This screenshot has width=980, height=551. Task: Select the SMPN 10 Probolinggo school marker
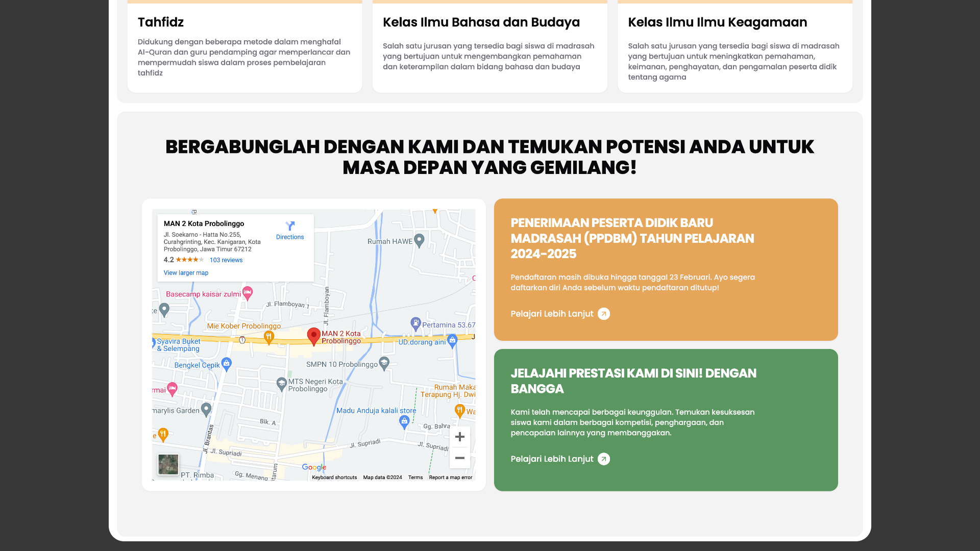384,362
